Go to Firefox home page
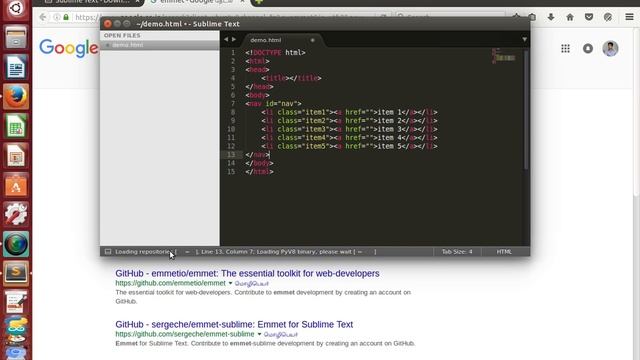The image size is (640, 360). click(570, 17)
